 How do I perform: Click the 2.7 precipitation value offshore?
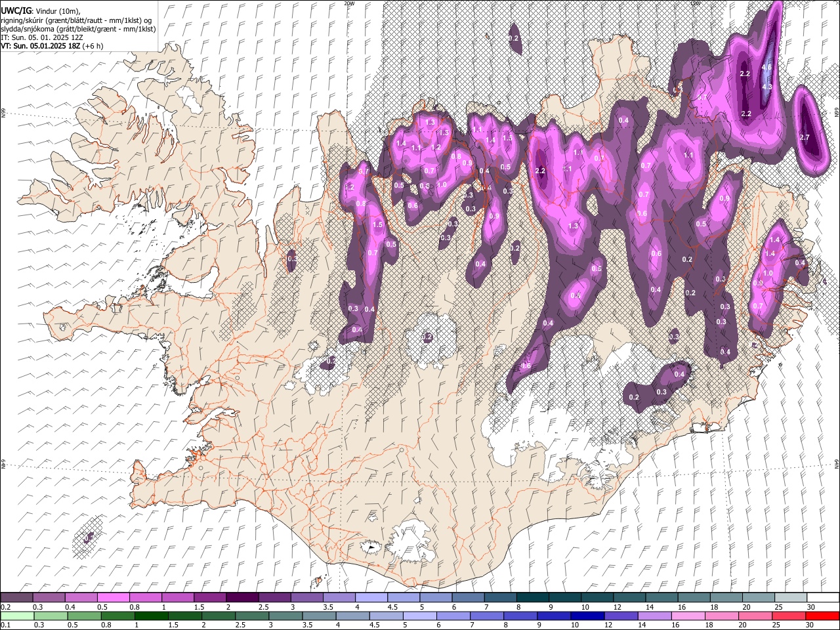806,137
